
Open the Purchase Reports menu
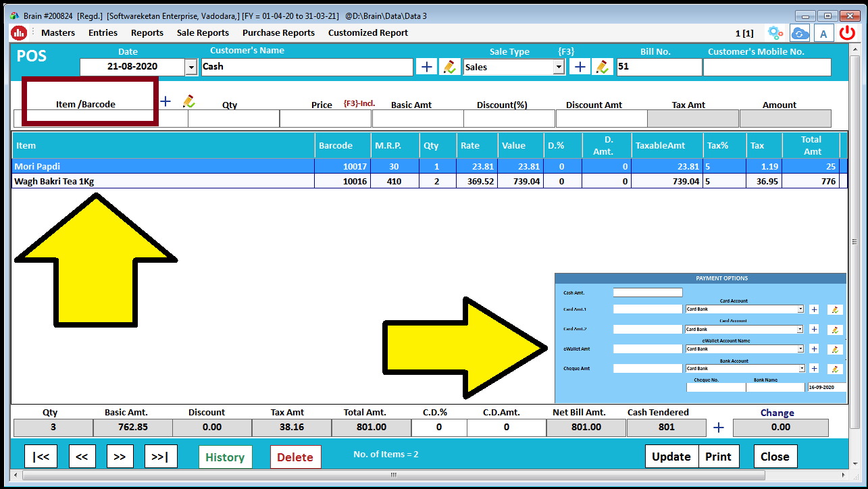278,32
